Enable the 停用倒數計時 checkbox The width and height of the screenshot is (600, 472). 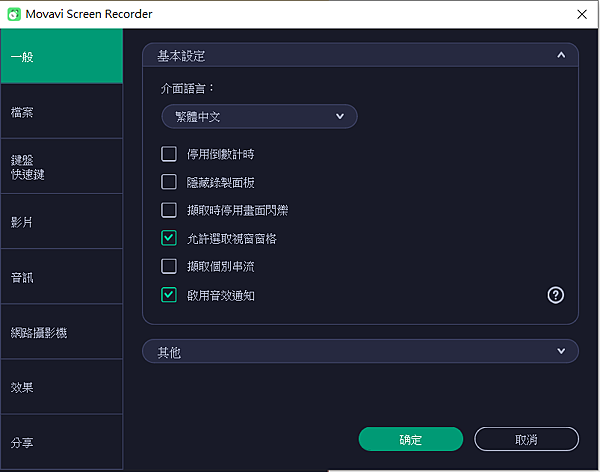(169, 154)
